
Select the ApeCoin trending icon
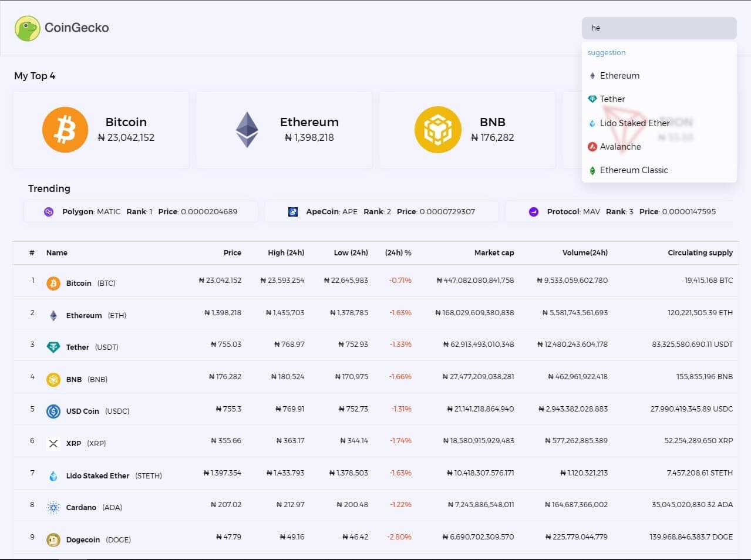point(292,211)
